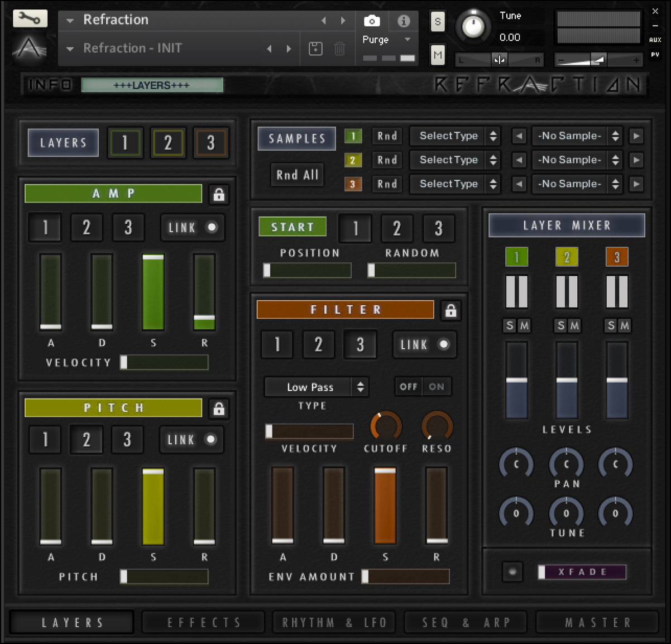Select START layer 3 button

(438, 228)
